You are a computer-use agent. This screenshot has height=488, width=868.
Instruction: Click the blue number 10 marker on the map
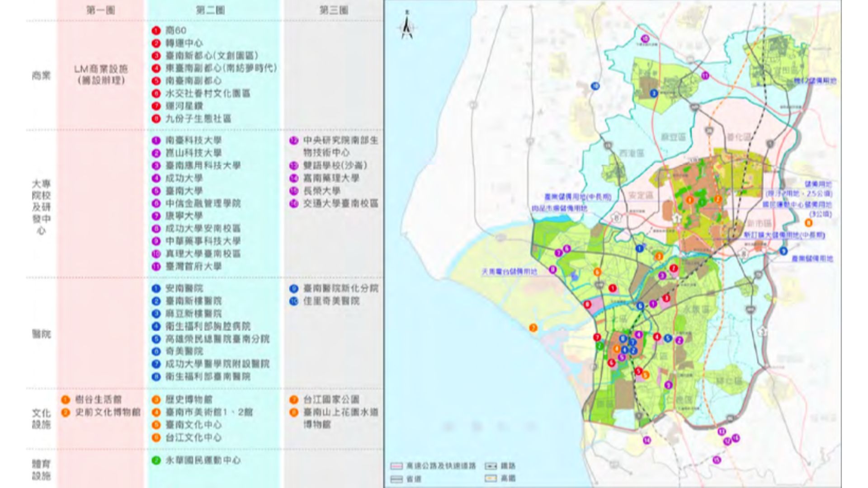point(596,86)
